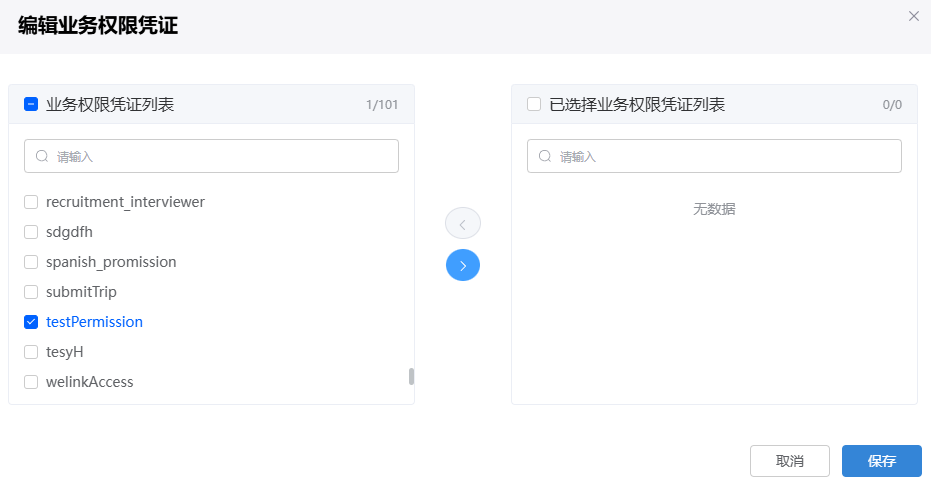Uncheck the testPermission checkbox
The width and height of the screenshot is (931, 483).
[x=31, y=322]
